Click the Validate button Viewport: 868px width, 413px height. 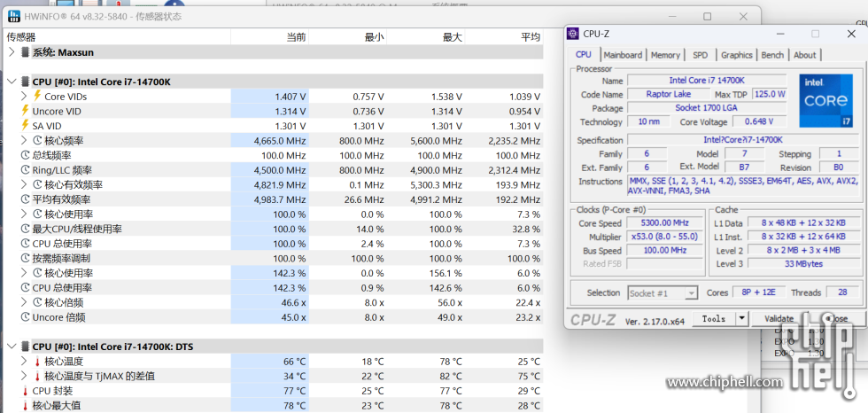pyautogui.click(x=779, y=319)
